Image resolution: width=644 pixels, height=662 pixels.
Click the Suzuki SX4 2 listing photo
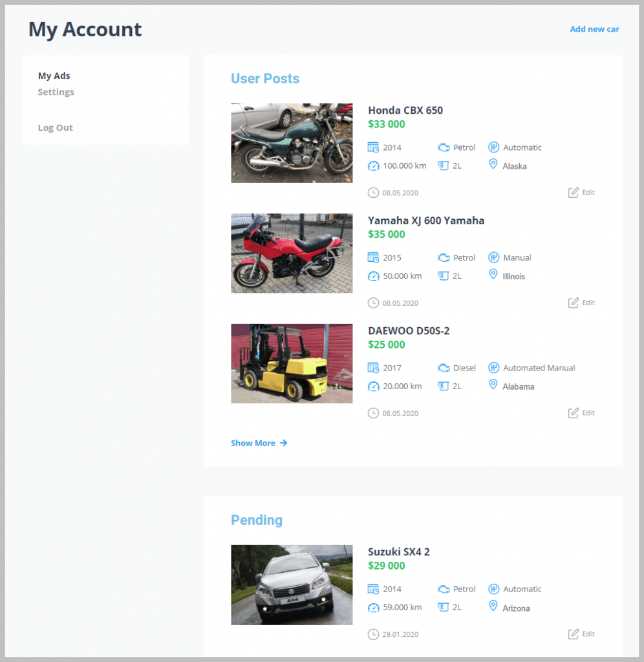(291, 585)
